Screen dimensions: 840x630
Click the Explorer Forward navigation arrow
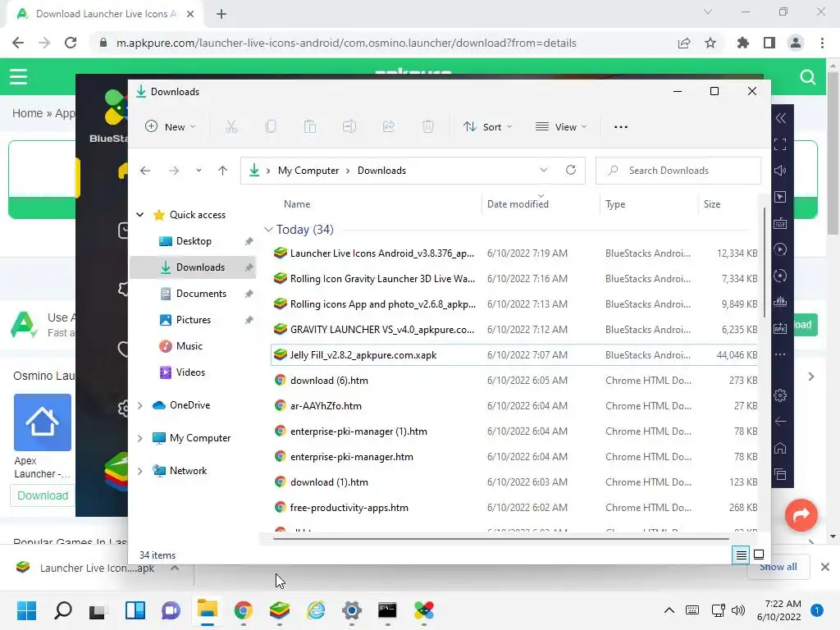point(174,171)
